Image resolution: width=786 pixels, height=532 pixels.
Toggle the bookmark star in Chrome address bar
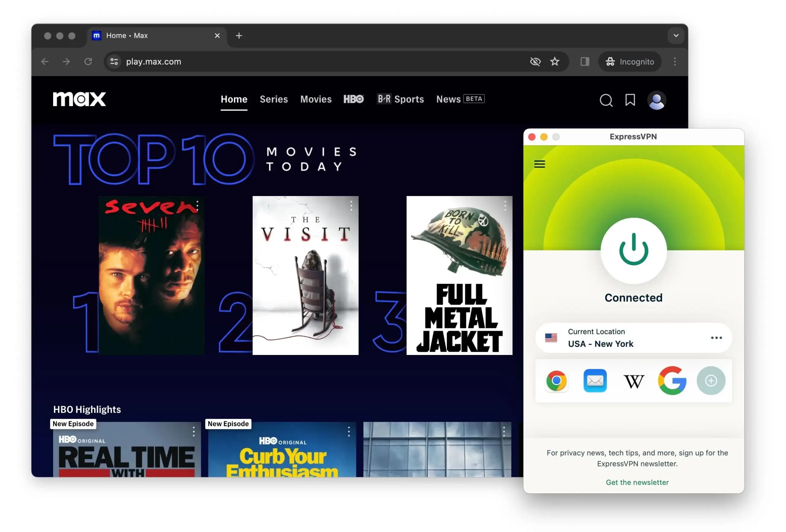554,61
